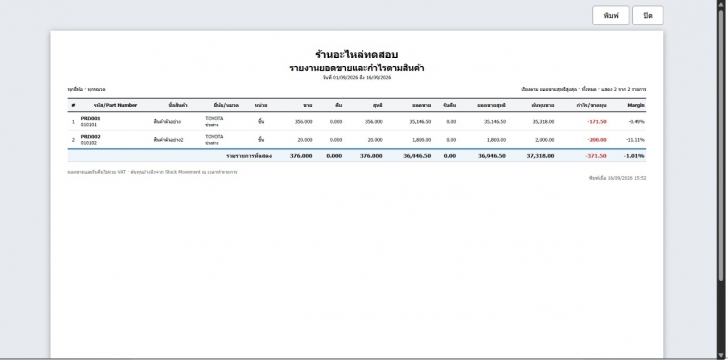
Task: Click the cost value 35,318.00
Action: tap(543, 122)
